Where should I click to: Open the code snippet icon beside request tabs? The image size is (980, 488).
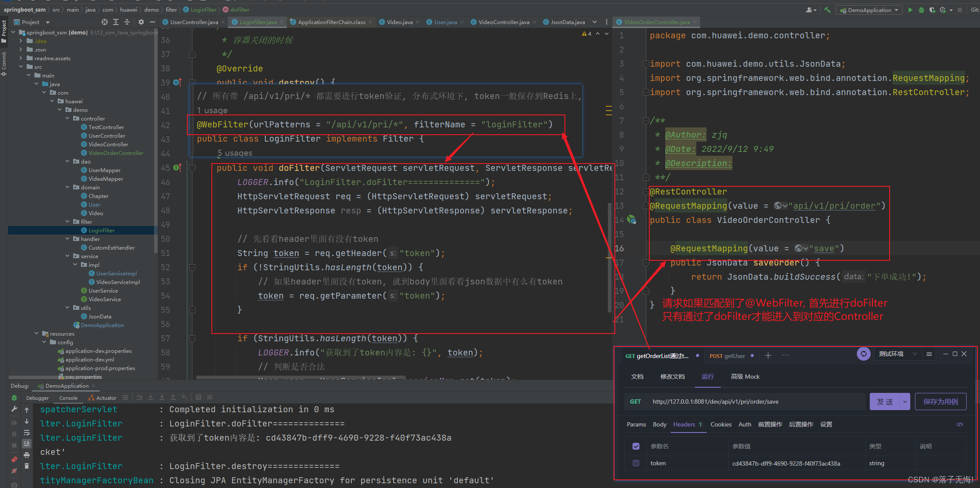[960, 424]
